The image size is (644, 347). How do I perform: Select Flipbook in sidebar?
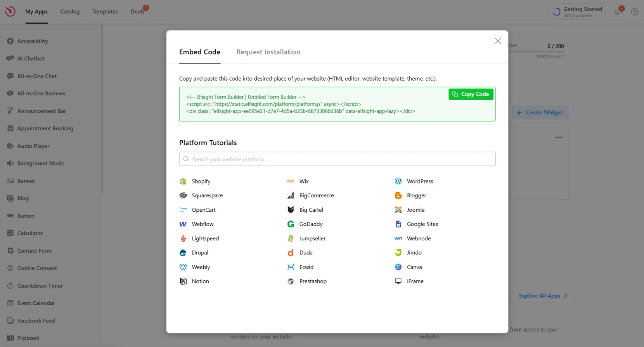click(28, 338)
